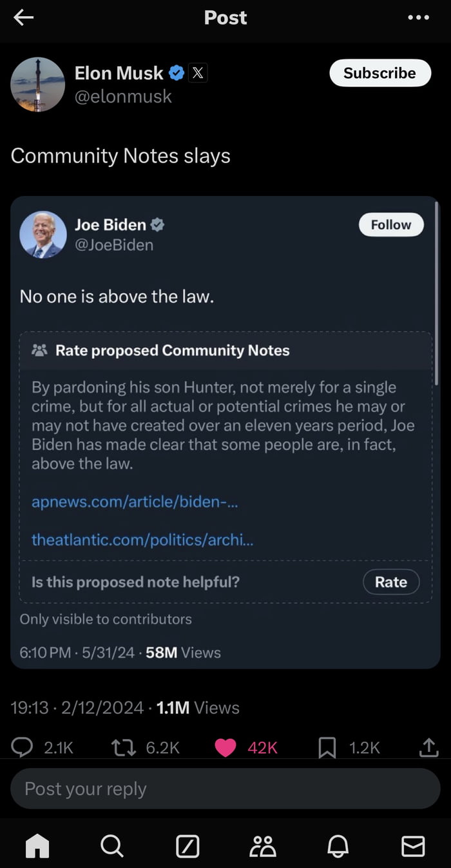The width and height of the screenshot is (451, 868).
Task: Tap the reply speech bubble icon
Action: point(23,747)
